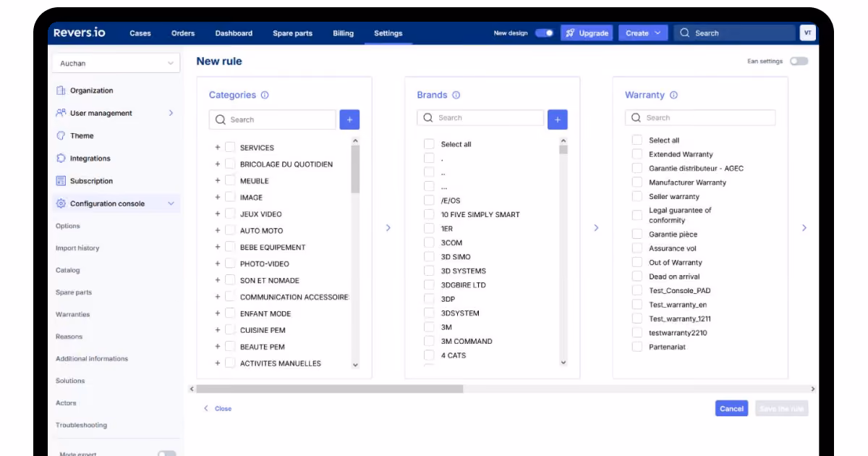Expand the AUTO MOTO category
Viewport: 868px width, 456px height.
[x=217, y=230]
